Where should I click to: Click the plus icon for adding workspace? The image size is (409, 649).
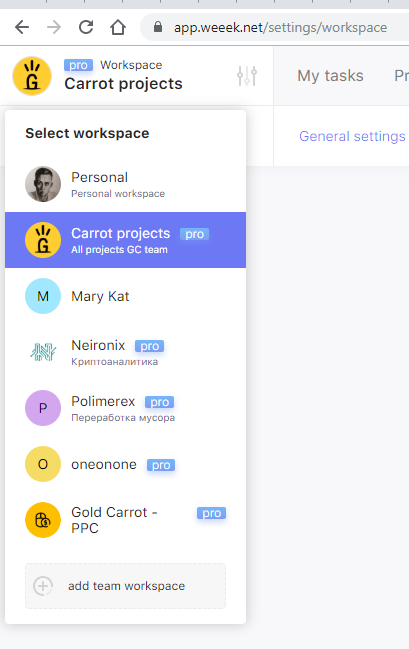[x=43, y=586]
